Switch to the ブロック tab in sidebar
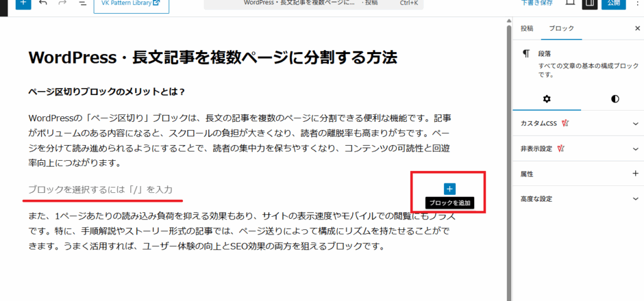 562,28
